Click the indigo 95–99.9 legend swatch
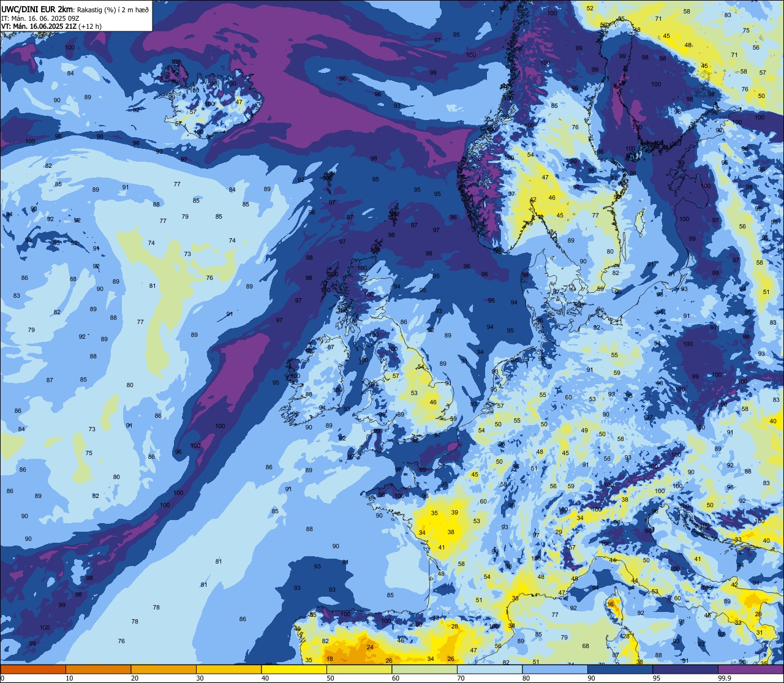This screenshot has height=683, width=784. point(685,669)
